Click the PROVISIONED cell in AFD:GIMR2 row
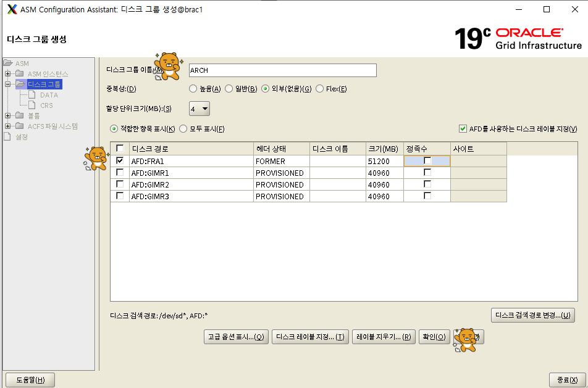 pos(282,184)
